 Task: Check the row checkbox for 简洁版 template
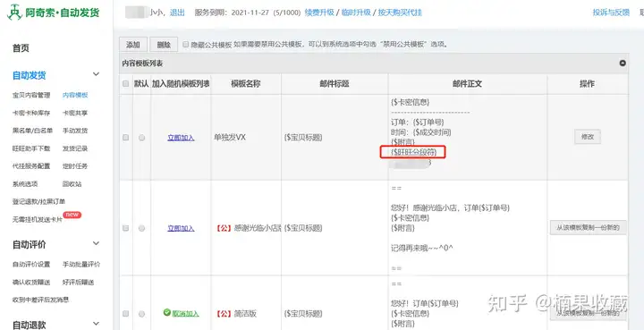tap(126, 314)
